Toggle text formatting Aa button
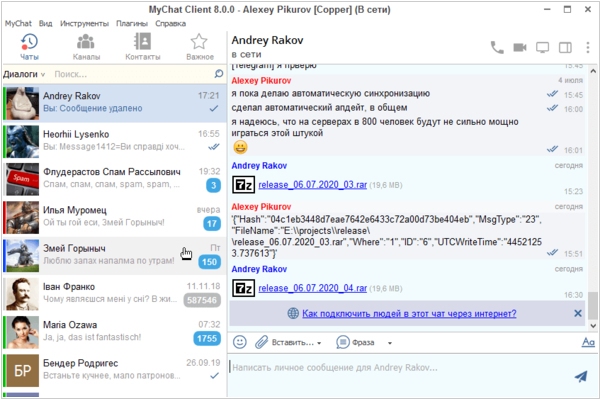Viewport: 600px width, 399px height. 588,342
